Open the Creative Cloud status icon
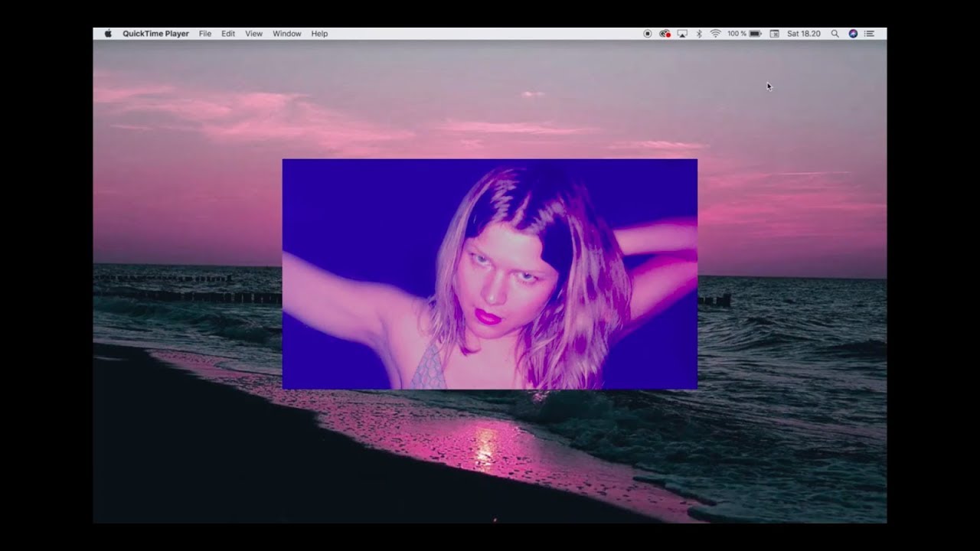Screen dimensions: 980x551 665,34
